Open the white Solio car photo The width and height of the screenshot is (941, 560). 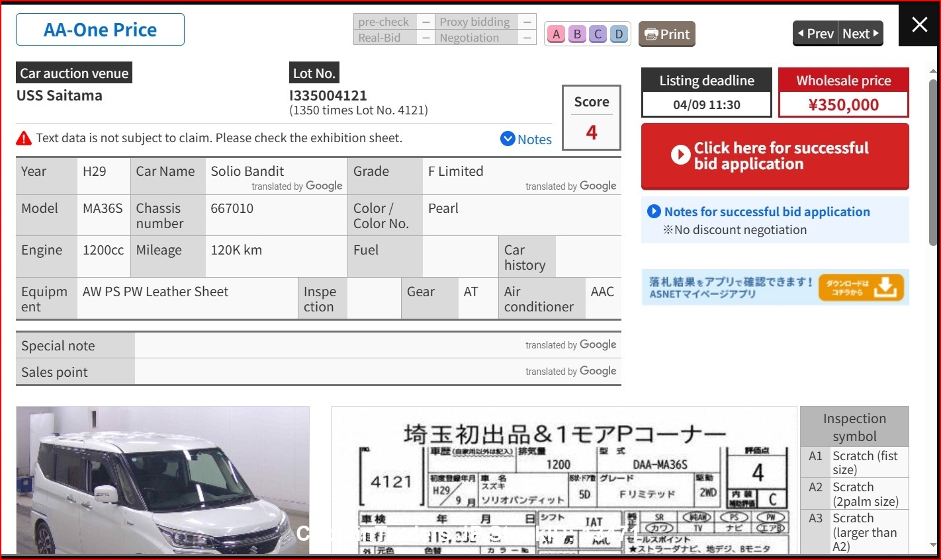(x=162, y=480)
